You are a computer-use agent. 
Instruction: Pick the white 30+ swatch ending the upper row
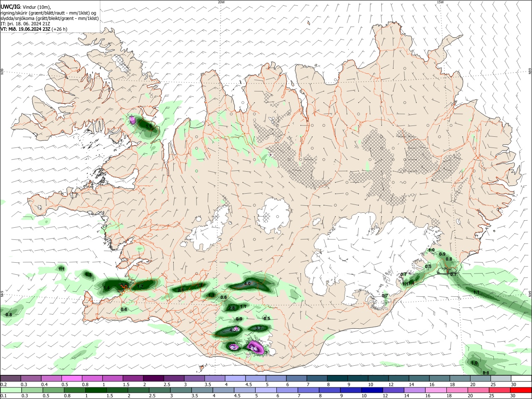coord(520,379)
